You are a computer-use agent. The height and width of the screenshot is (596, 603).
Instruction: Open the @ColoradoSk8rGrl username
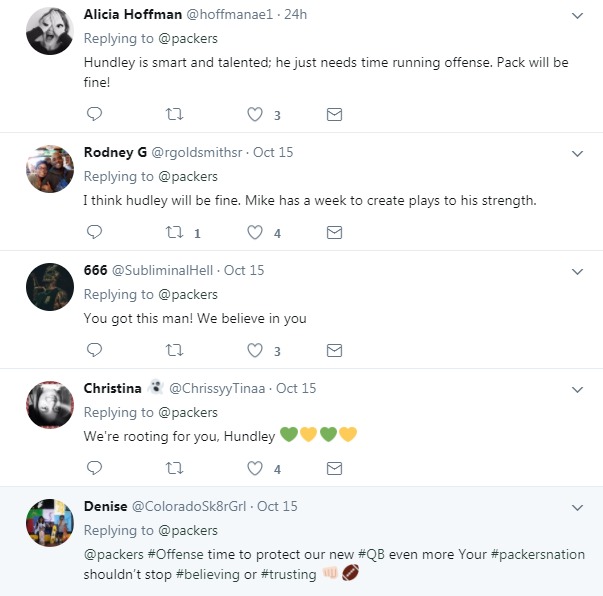click(x=189, y=506)
